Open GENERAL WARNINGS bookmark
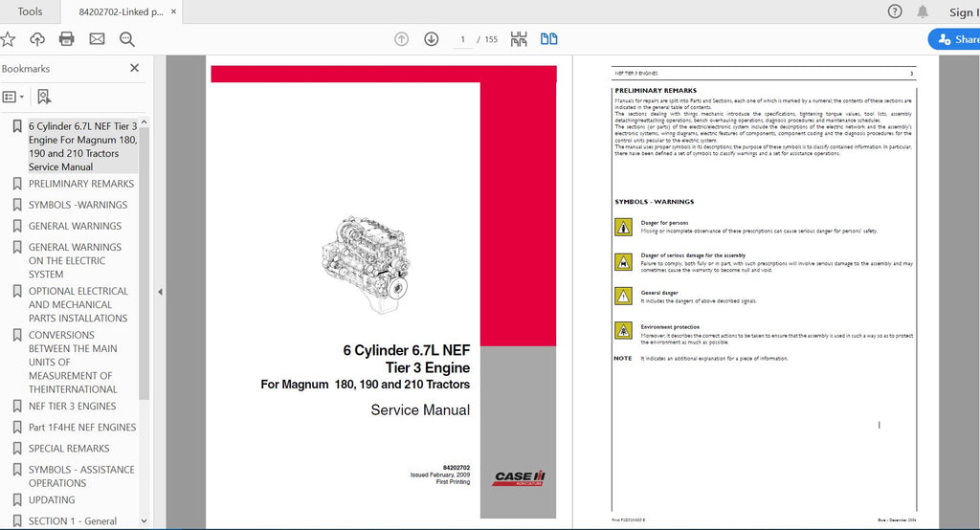Image resolution: width=980 pixels, height=530 pixels. point(75,226)
